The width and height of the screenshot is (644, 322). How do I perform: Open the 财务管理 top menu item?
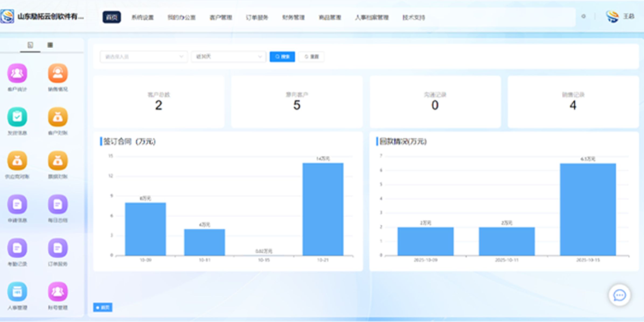(293, 17)
